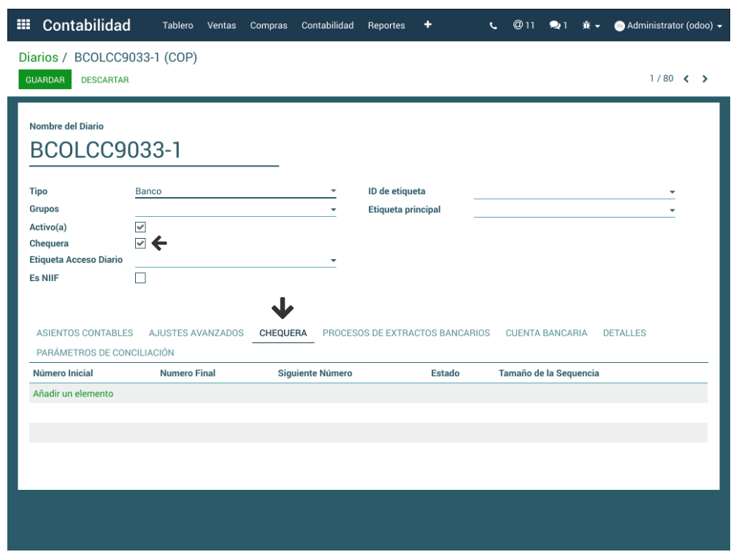This screenshot has width=747, height=560.
Task: Click Añadir un elemento link
Action: [x=73, y=394]
